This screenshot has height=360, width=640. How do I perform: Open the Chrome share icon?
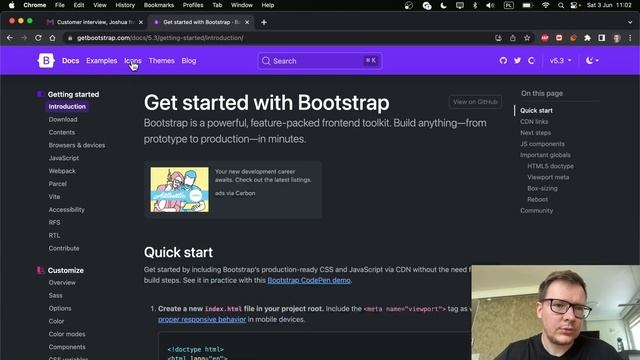coord(513,38)
